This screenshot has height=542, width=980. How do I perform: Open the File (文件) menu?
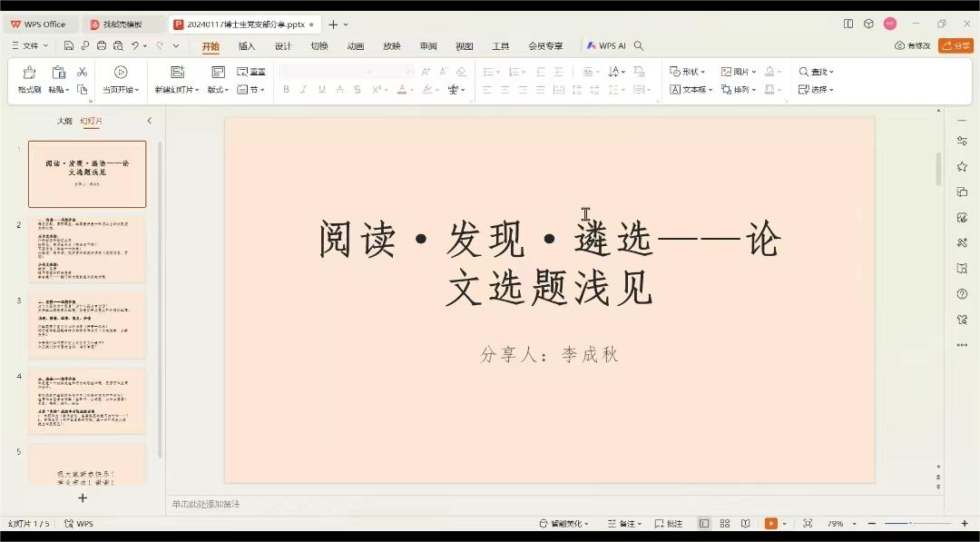click(x=30, y=45)
